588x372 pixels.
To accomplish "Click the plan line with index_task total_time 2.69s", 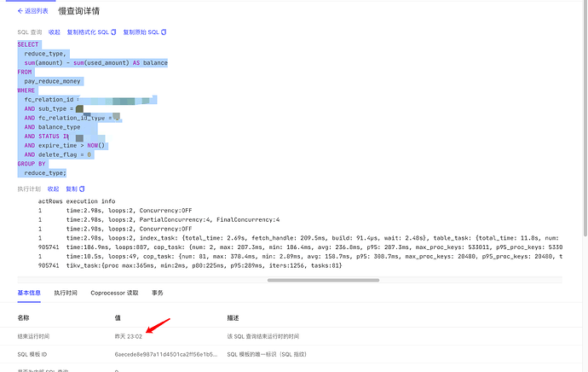I will point(300,238).
